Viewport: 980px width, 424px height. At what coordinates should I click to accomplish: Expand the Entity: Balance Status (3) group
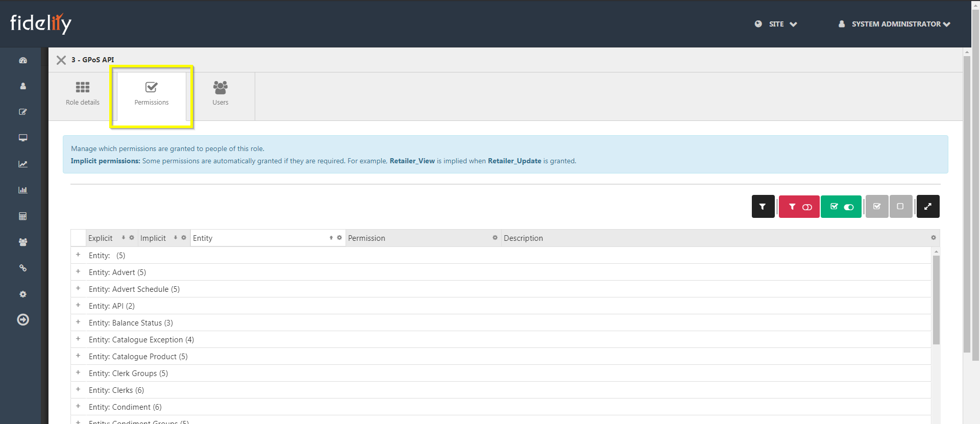(78, 322)
